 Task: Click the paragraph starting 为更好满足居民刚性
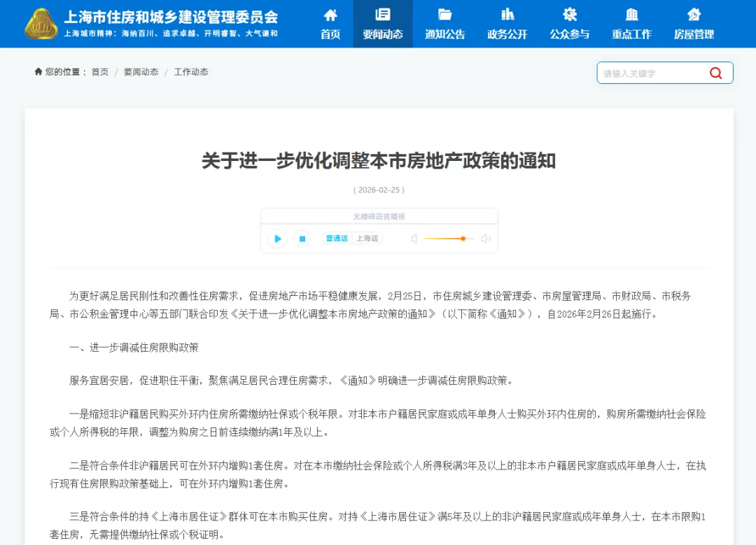(x=370, y=305)
